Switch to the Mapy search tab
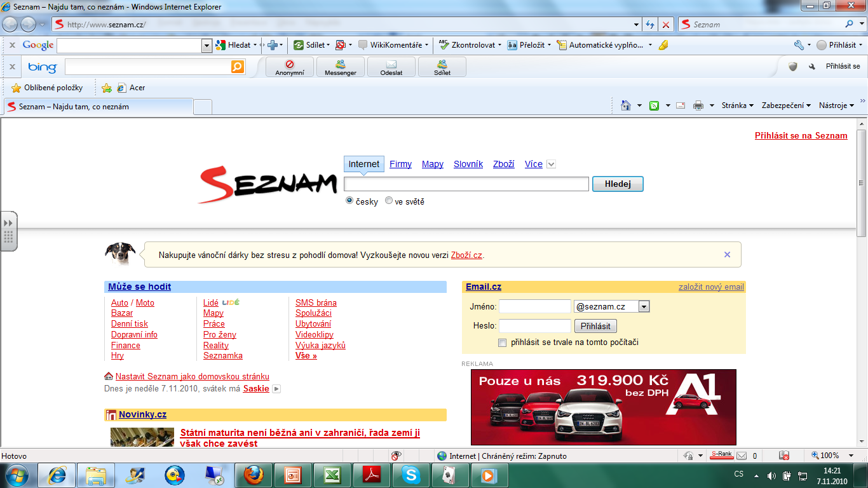 [433, 164]
